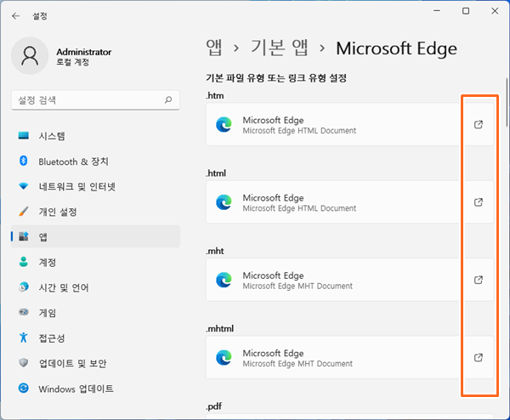Viewport: 510px width, 420px height.
Task: Click the search magnifier icon
Action: [168, 99]
